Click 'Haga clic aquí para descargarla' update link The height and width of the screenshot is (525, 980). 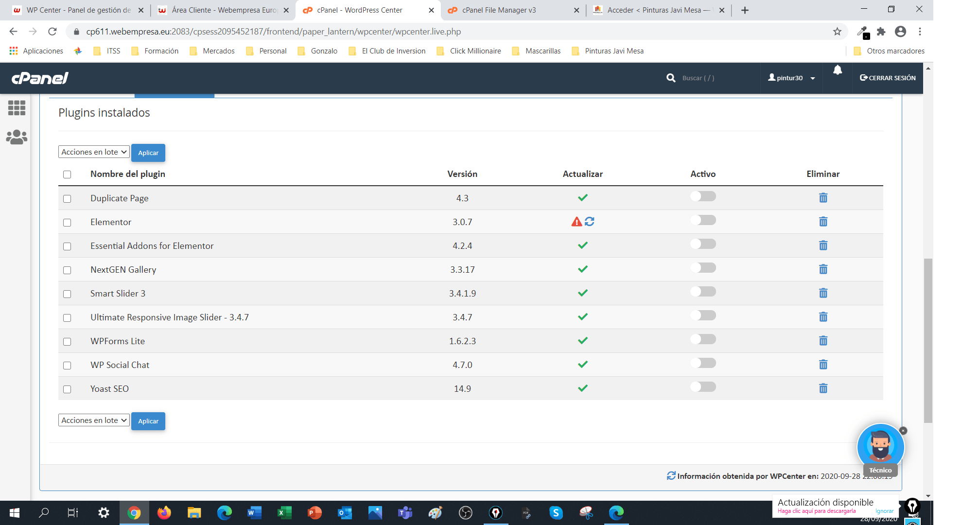817,511
